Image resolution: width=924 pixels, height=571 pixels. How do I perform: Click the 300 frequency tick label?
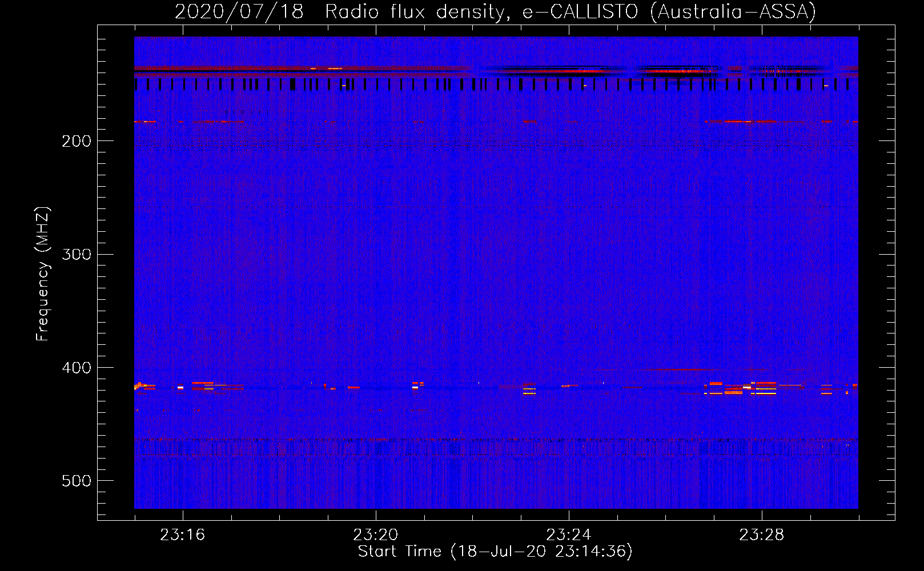click(77, 254)
